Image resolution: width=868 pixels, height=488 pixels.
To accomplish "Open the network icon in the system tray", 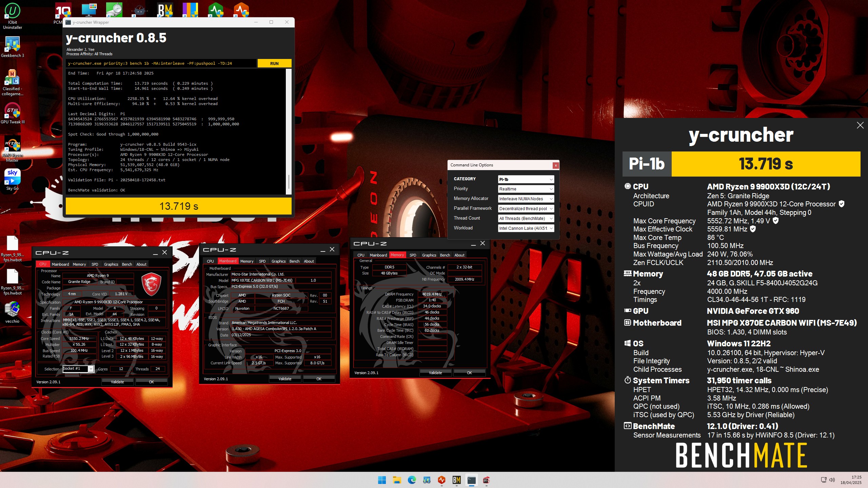I will [x=824, y=480].
